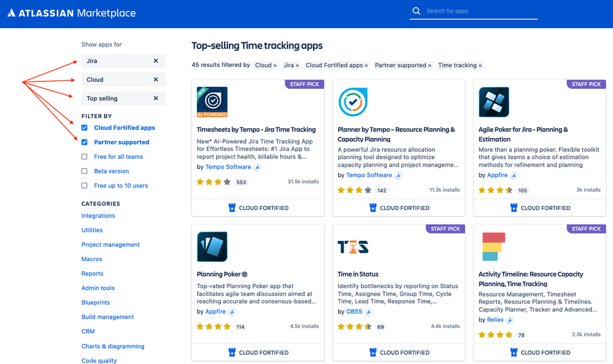
Task: Click partner badge next to Reliex
Action: click(510, 320)
